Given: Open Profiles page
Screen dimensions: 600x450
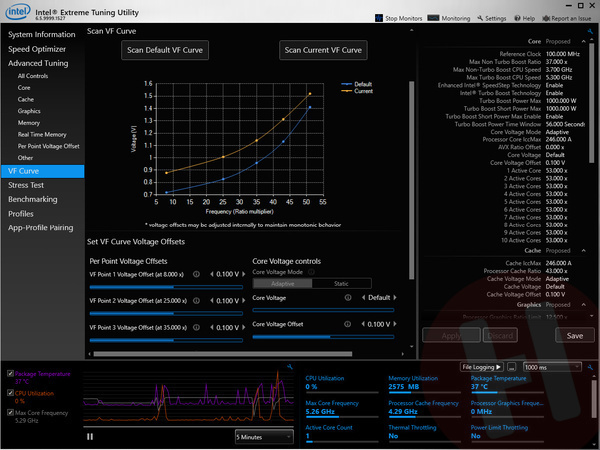Looking at the screenshot, I should [x=21, y=214].
